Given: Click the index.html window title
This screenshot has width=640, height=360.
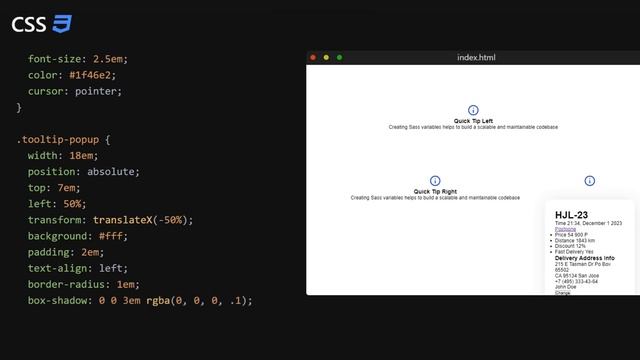Looking at the screenshot, I should (476, 58).
